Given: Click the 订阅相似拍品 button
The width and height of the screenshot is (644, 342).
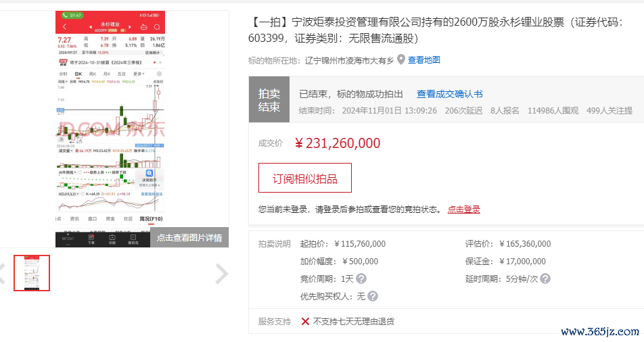Looking at the screenshot, I should pos(304,178).
